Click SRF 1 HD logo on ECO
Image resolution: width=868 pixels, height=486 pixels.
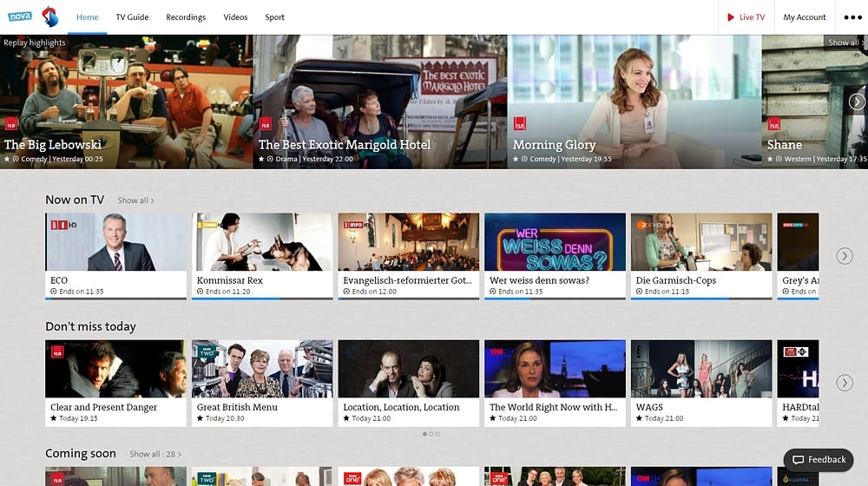tap(63, 225)
